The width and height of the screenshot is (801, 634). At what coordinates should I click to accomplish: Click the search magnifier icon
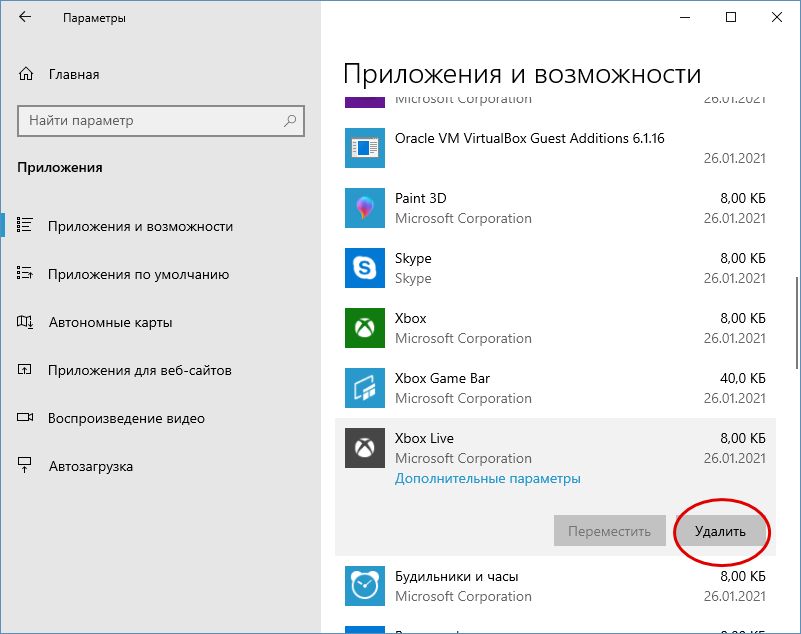291,121
